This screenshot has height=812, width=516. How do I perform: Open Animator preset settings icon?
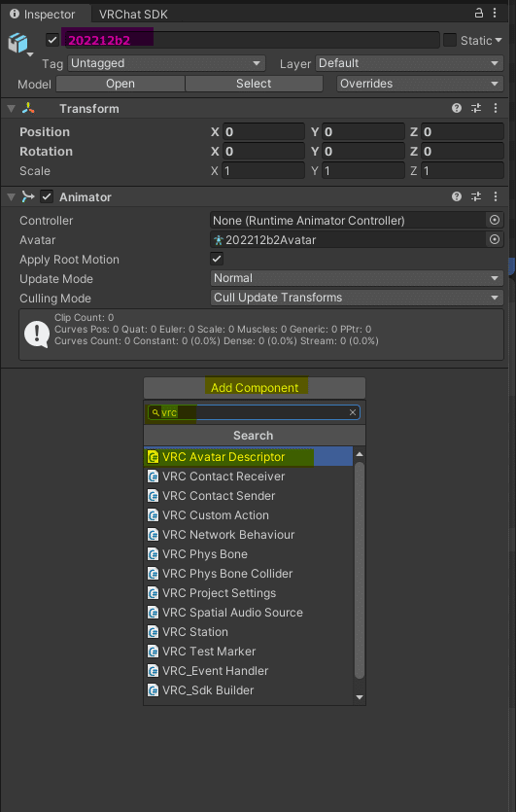tap(475, 196)
